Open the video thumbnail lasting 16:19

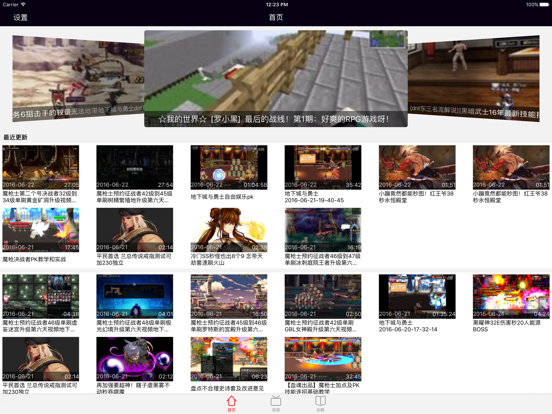(323, 230)
